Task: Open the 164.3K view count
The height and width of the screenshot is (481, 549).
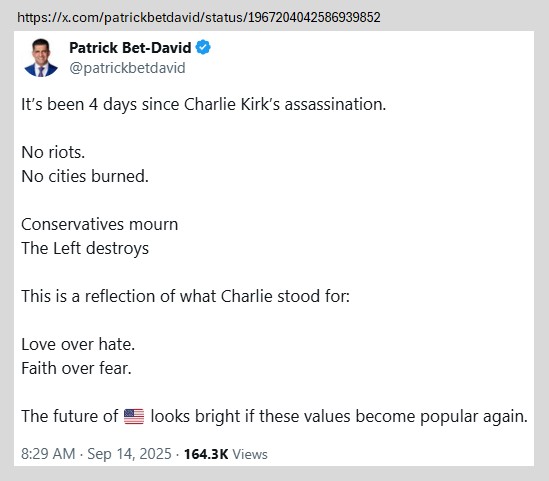Action: pos(206,454)
